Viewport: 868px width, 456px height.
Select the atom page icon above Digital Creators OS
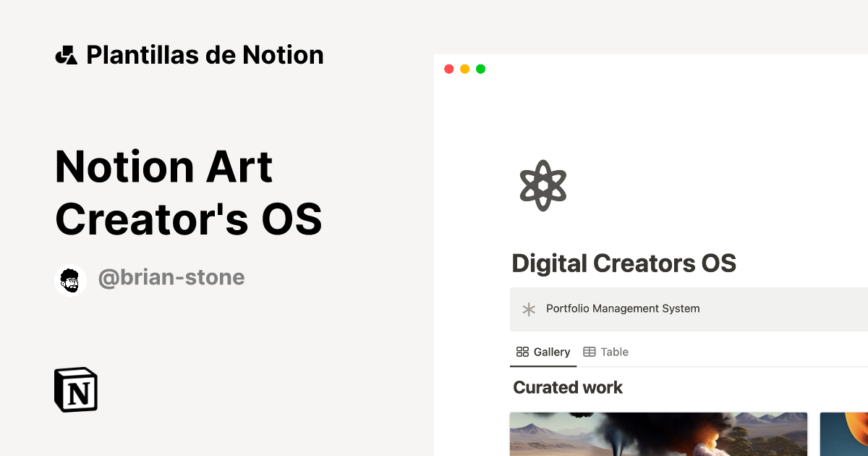coord(543,185)
